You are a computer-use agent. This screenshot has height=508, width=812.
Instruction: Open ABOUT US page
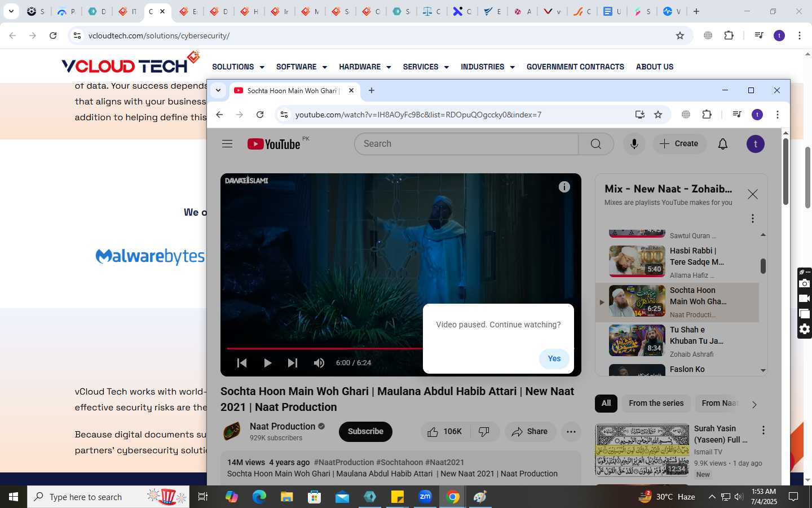[655, 67]
